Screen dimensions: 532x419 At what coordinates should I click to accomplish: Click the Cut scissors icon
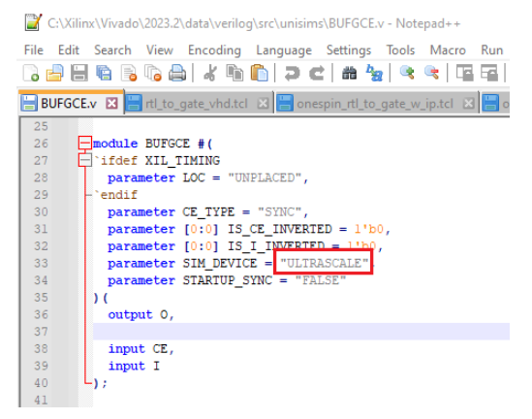(x=210, y=73)
